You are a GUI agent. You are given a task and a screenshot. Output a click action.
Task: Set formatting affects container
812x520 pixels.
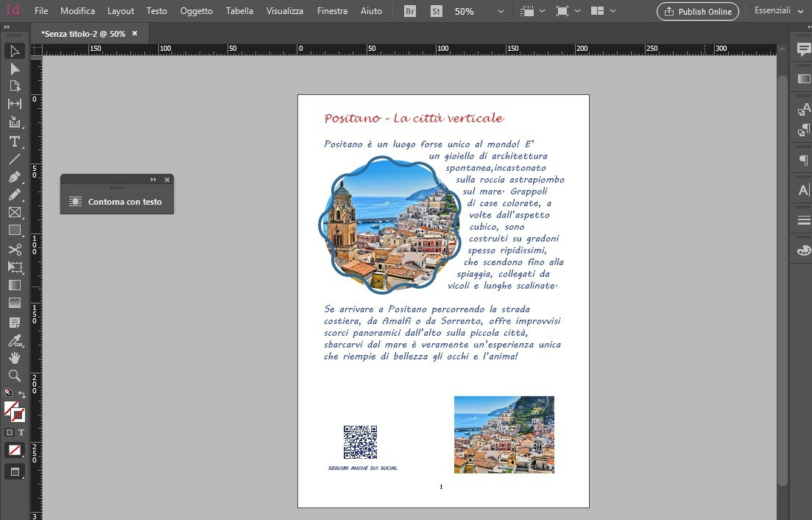[x=10, y=432]
